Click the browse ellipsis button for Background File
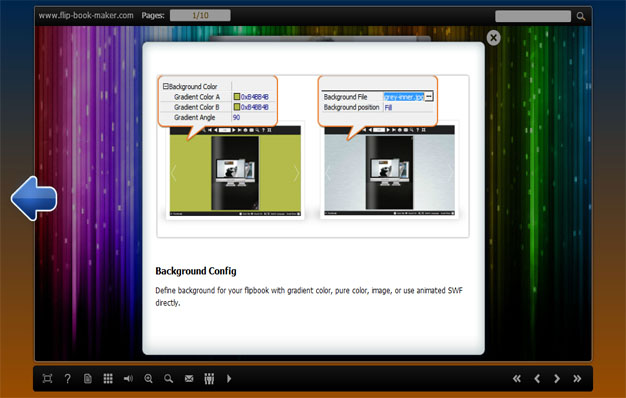 coord(429,97)
